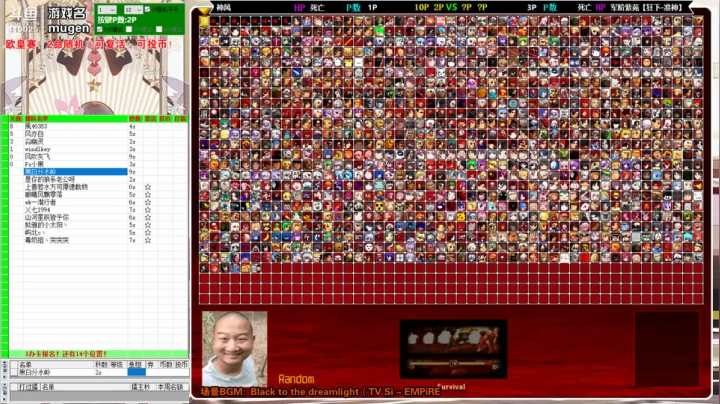720x404 pixels.
Task: Click the 按键P数:2P label
Action: pos(117,20)
